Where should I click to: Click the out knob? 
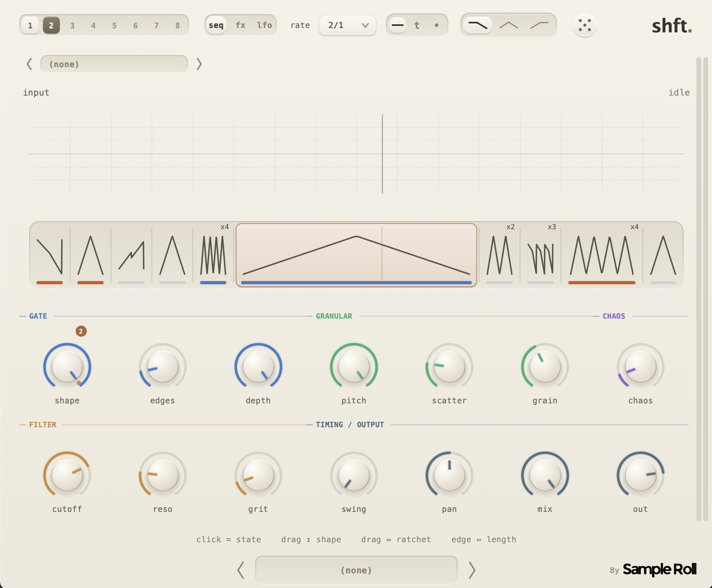pyautogui.click(x=641, y=475)
